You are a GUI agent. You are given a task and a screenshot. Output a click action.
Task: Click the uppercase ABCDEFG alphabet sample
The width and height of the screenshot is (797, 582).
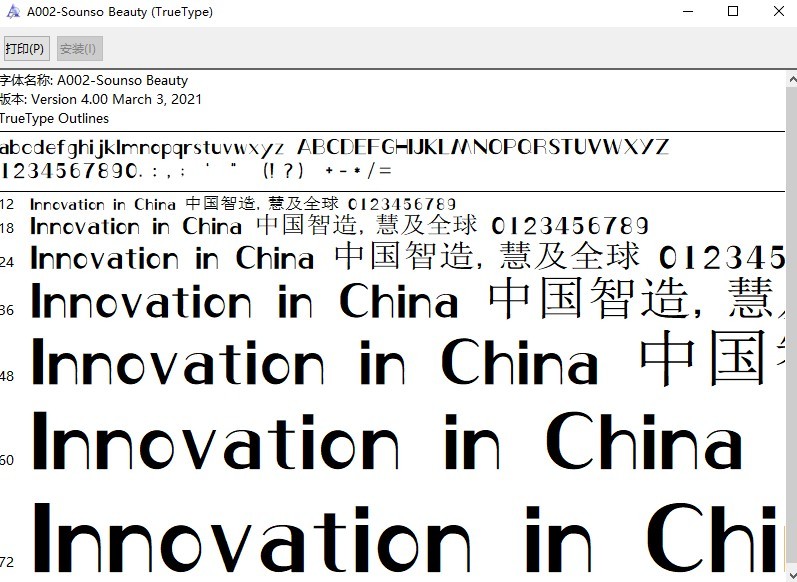tap(483, 147)
